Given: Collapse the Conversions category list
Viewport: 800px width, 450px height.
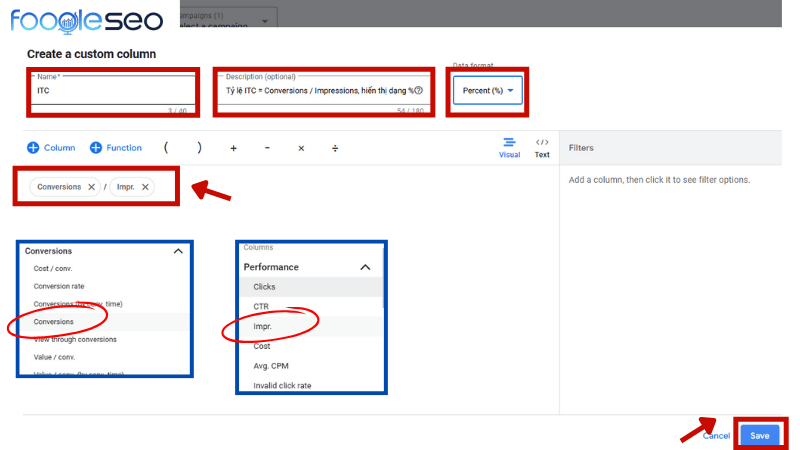Looking at the screenshot, I should [x=178, y=251].
